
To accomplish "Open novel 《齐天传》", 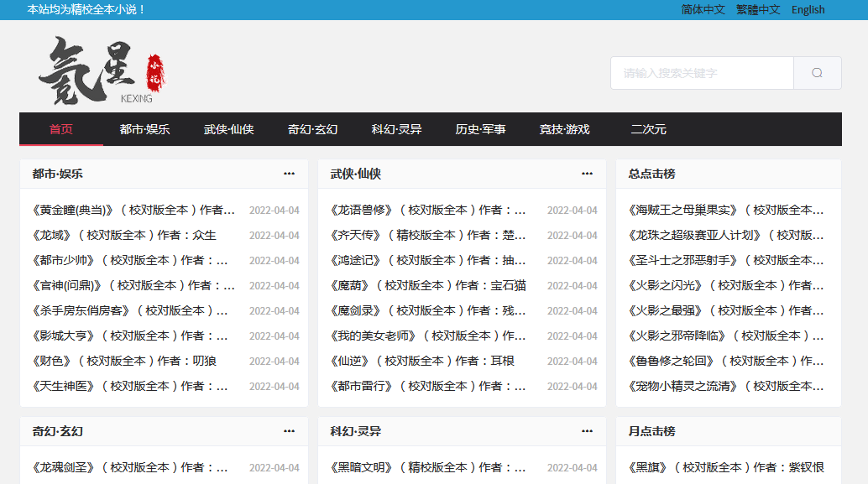I will point(428,235).
